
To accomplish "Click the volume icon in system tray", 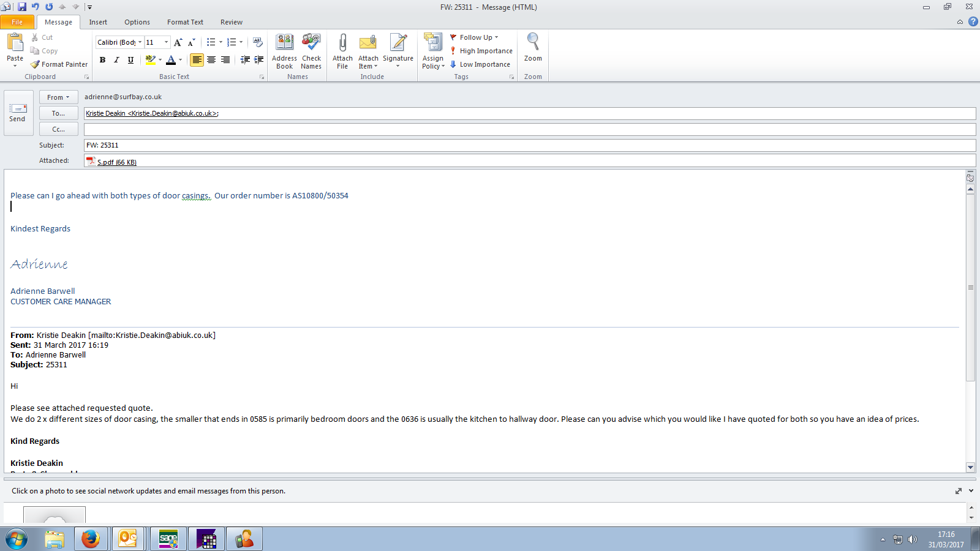I will click(913, 539).
